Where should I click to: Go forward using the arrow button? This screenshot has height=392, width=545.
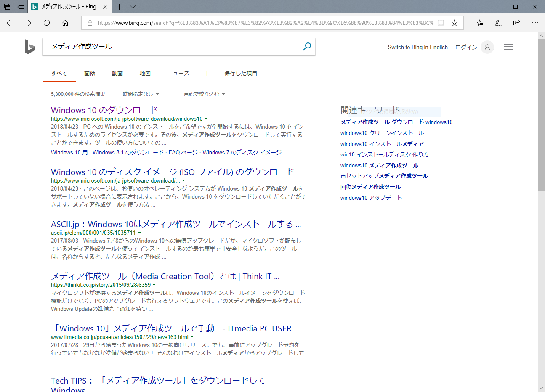[x=28, y=23]
